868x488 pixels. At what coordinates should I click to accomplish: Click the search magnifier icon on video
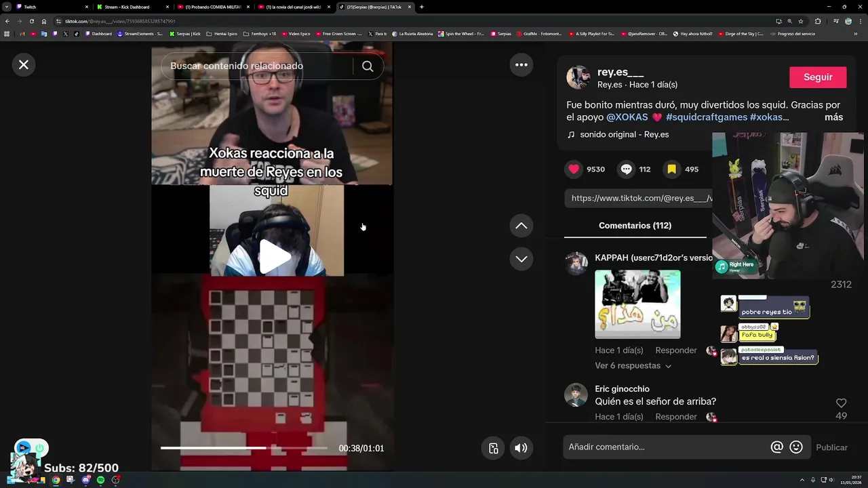pos(368,66)
